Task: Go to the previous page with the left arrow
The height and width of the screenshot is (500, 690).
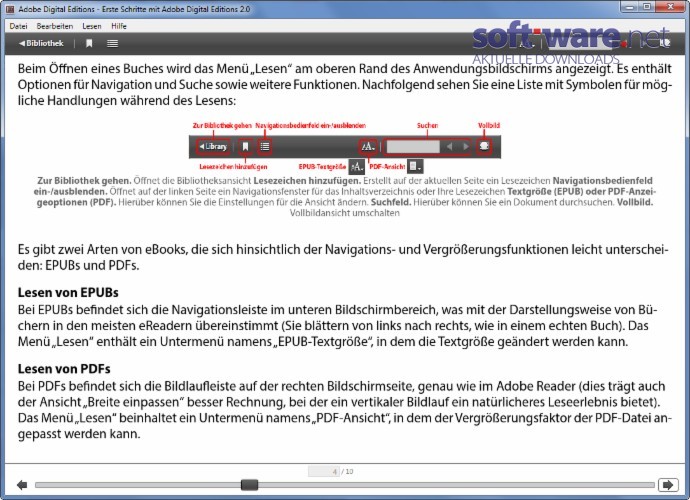Action: click(x=22, y=485)
